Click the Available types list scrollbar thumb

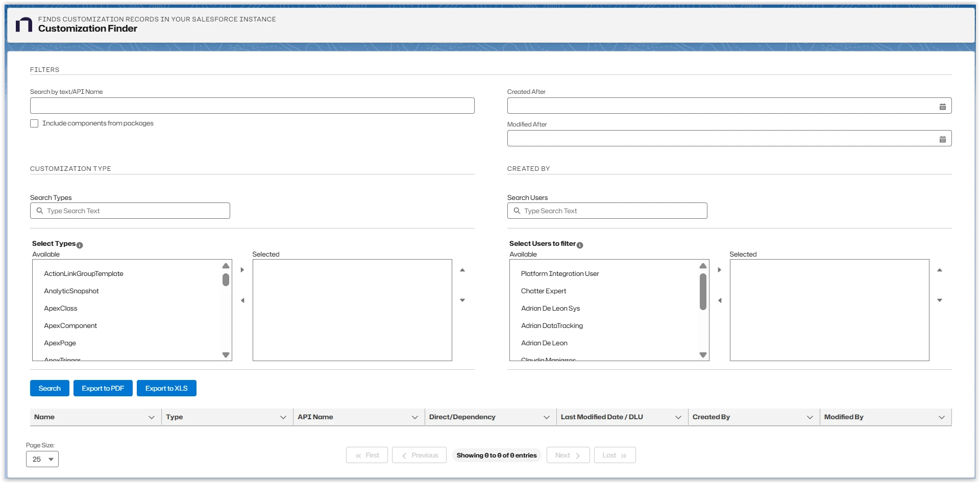[x=226, y=280]
